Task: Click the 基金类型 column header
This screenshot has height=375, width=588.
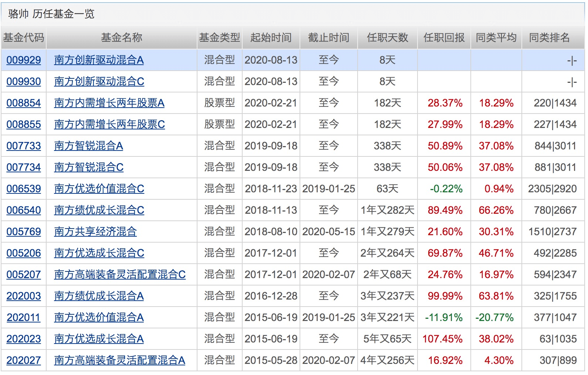Action: [220, 37]
